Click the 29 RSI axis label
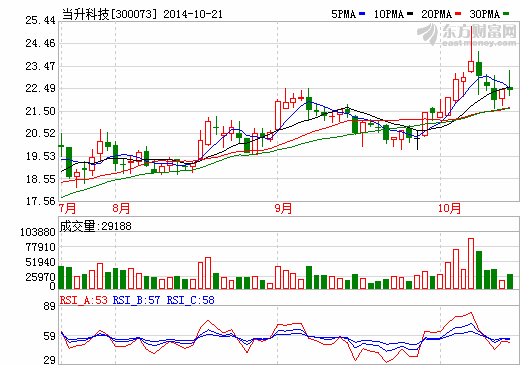This screenshot has width=520, height=365. point(49,360)
